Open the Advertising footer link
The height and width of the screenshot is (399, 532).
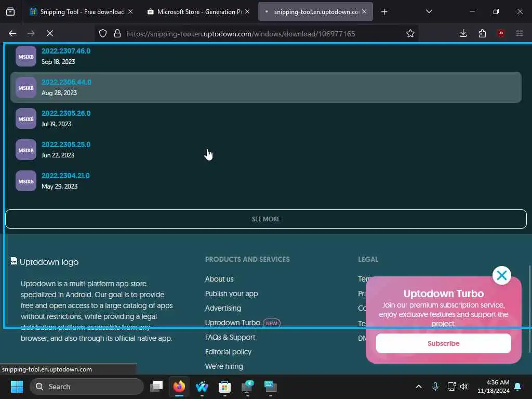pyautogui.click(x=223, y=308)
